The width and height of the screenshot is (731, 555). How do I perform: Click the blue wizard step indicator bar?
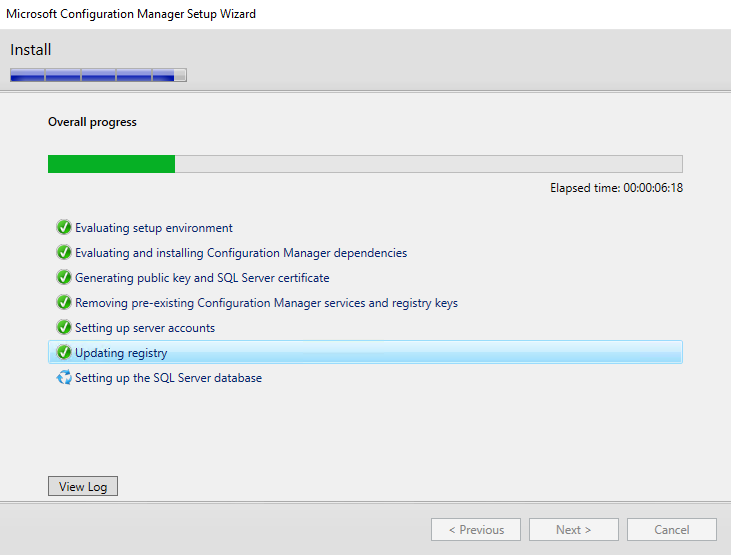tap(98, 75)
